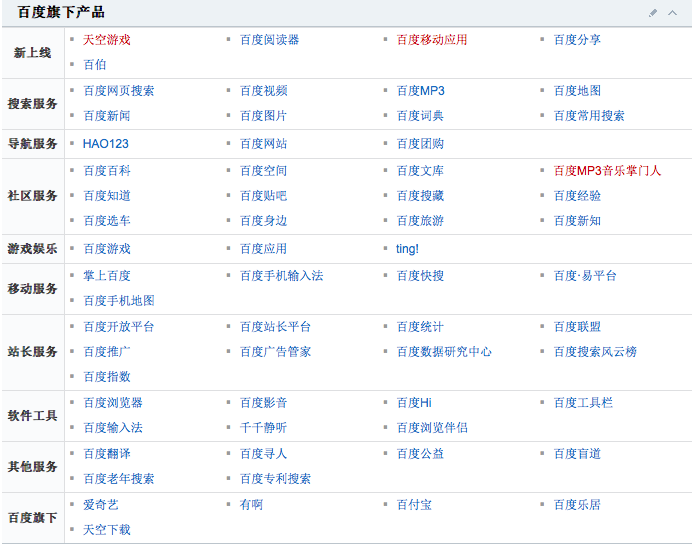
Task: Open 百度视频
Action: click(263, 91)
